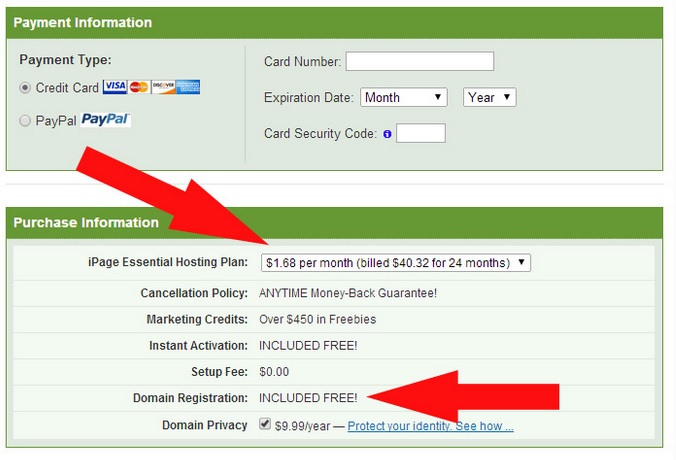Click the Over $450 in Freebies text
Viewport: 676px width, 460px height.
click(317, 319)
